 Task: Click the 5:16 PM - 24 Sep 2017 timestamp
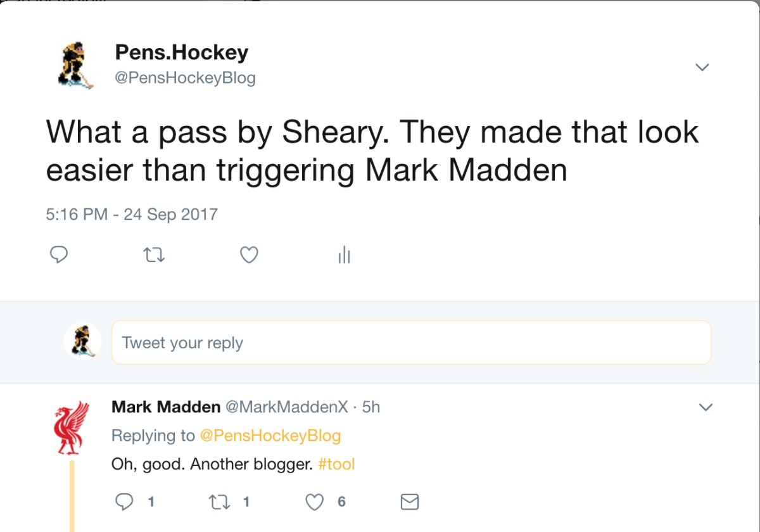coord(132,214)
